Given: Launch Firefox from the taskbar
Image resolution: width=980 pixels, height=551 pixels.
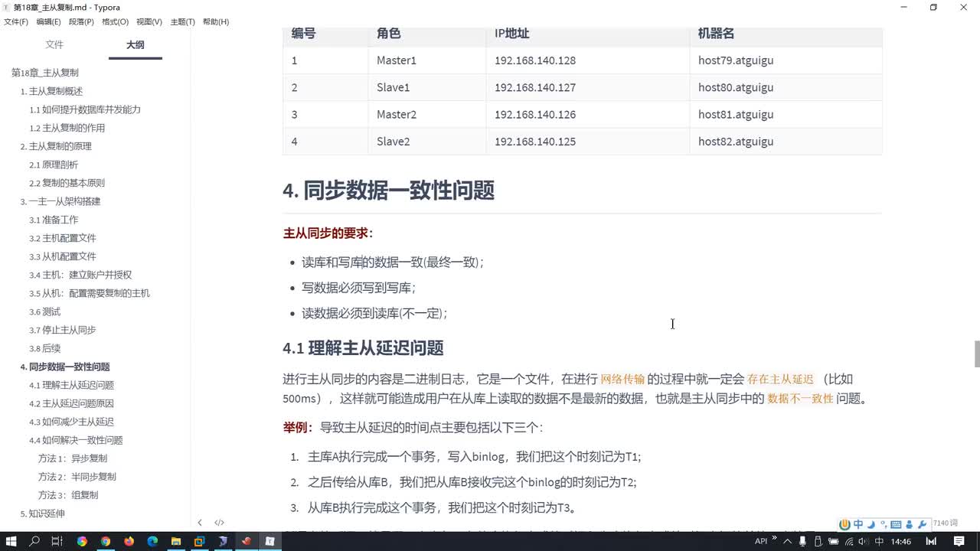Looking at the screenshot, I should click(x=129, y=541).
